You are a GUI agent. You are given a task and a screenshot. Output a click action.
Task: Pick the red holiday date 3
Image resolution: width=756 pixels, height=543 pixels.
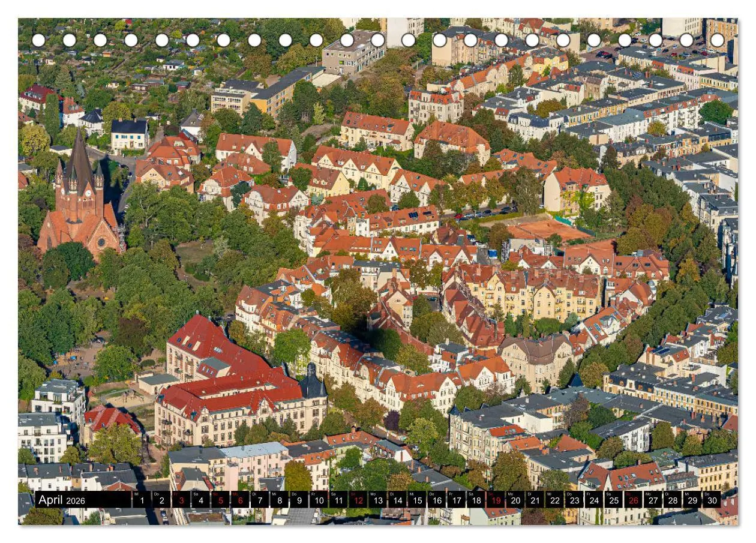click(x=181, y=500)
